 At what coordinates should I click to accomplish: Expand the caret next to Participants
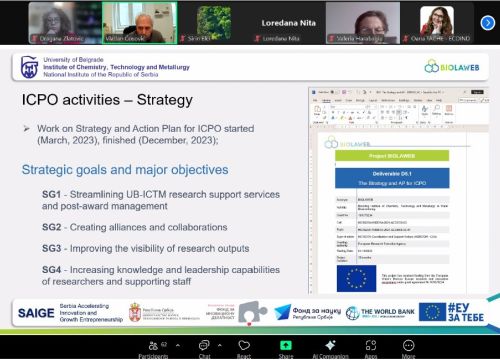pos(178,345)
